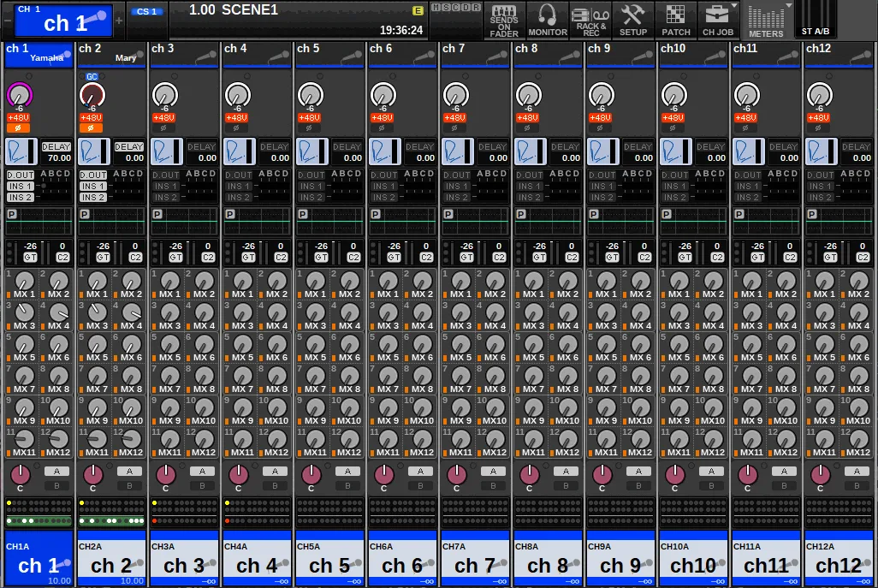
Task: Click the P pre-EQ marker on ch 5
Action: (302, 214)
